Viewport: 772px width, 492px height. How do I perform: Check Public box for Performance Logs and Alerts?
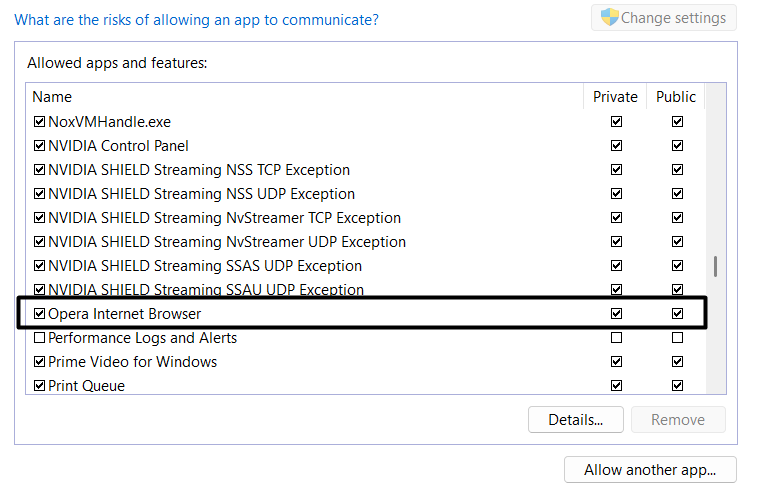click(x=677, y=338)
